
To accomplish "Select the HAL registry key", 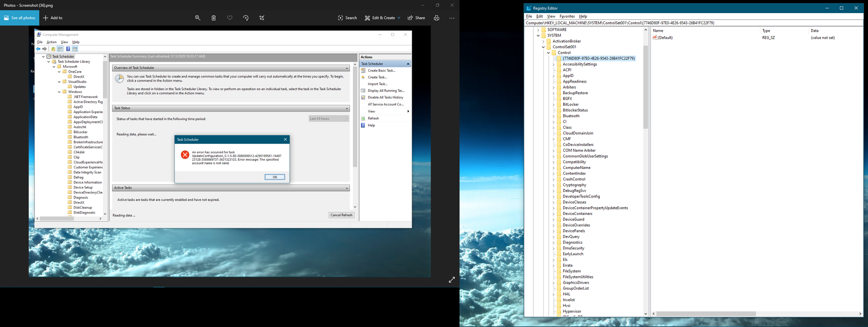I will (566, 294).
